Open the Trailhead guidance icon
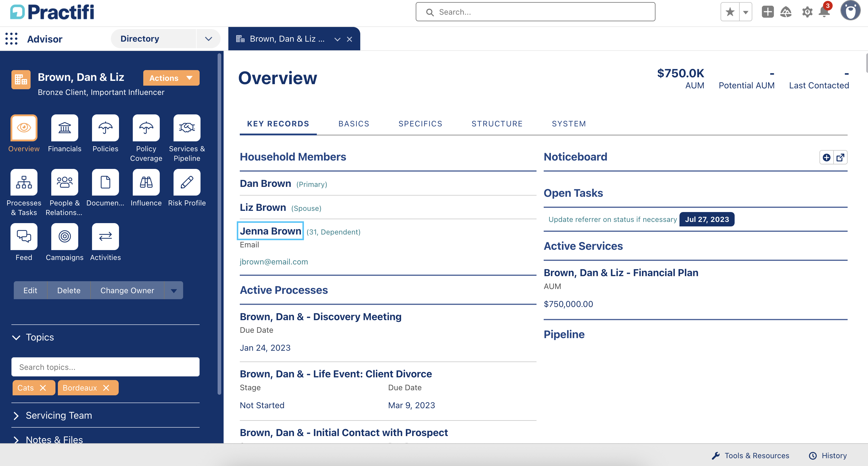868x466 pixels. [786, 12]
